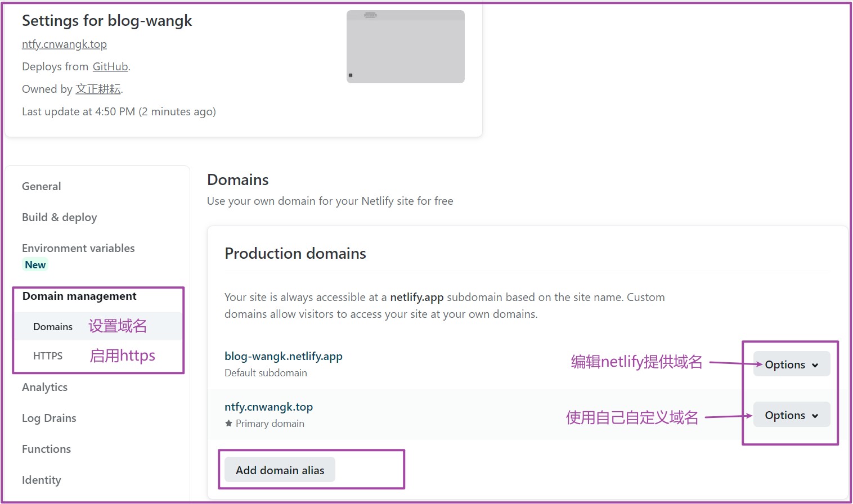Expand Options for blog-wangk.netlify.app
Viewport: 853px width, 504px height.
click(x=792, y=364)
